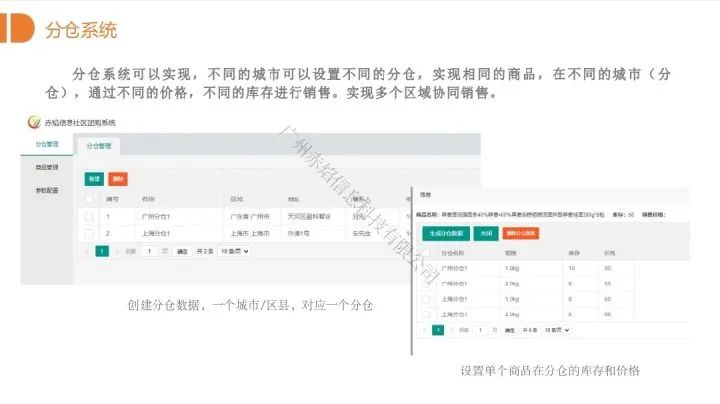Open page-size dropdown in the product dialog
Image resolution: width=720 pixels, height=404 pixels.
[x=554, y=329]
